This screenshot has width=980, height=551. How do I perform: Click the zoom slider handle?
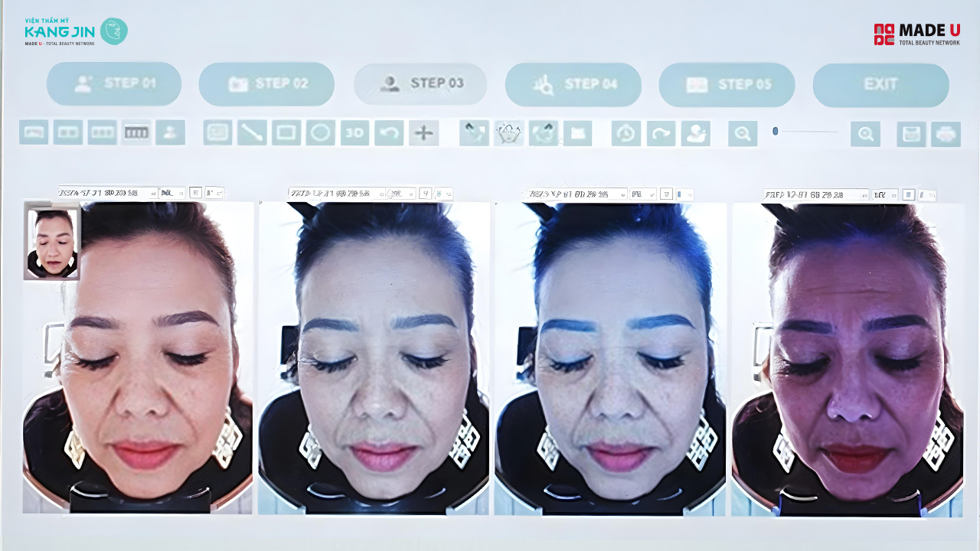pos(776,132)
